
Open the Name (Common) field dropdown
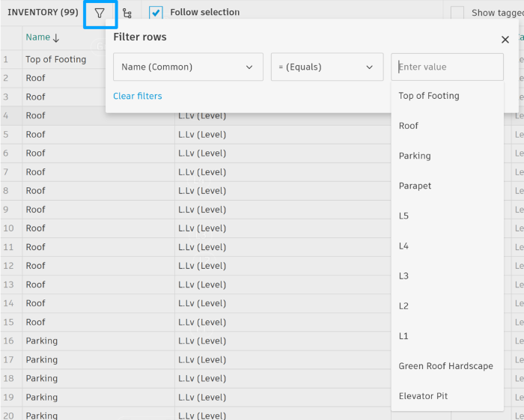(x=188, y=67)
